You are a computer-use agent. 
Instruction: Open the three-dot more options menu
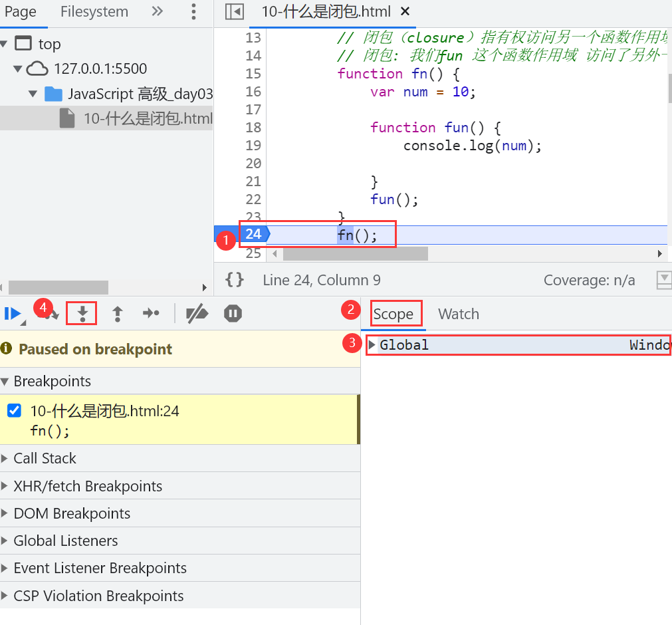[193, 12]
